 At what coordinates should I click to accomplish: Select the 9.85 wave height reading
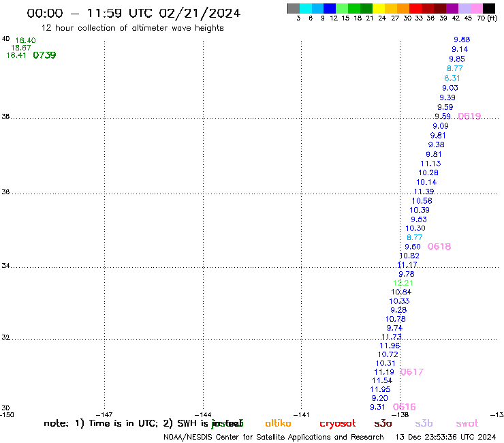click(457, 59)
